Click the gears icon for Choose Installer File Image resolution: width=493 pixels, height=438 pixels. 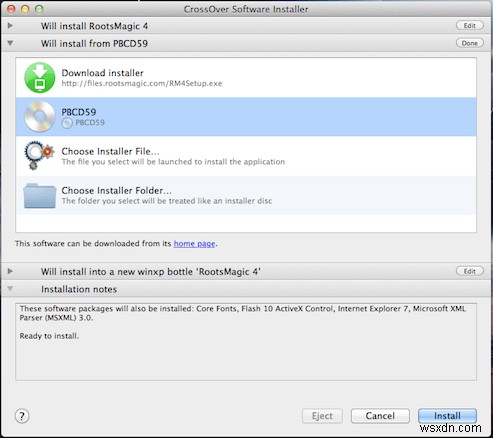[x=39, y=156]
